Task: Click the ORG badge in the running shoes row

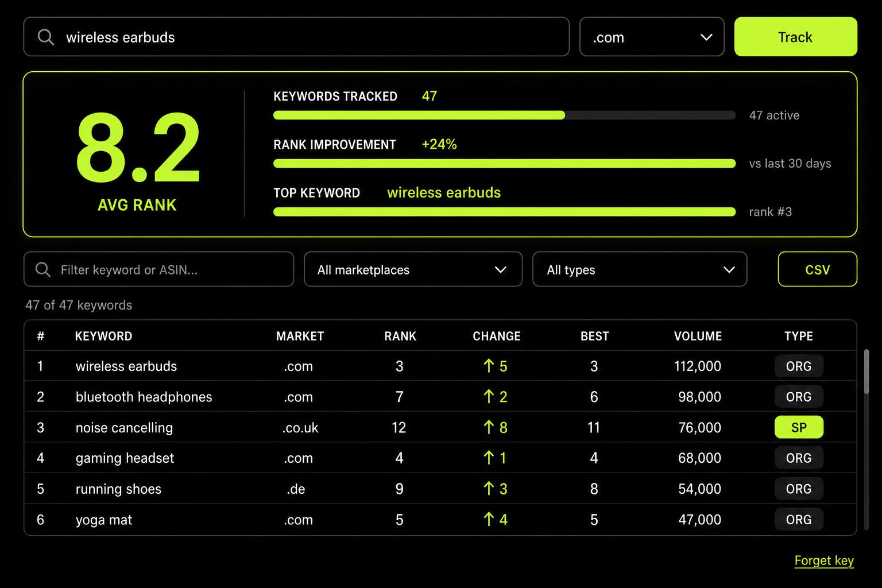Action: coord(799,489)
